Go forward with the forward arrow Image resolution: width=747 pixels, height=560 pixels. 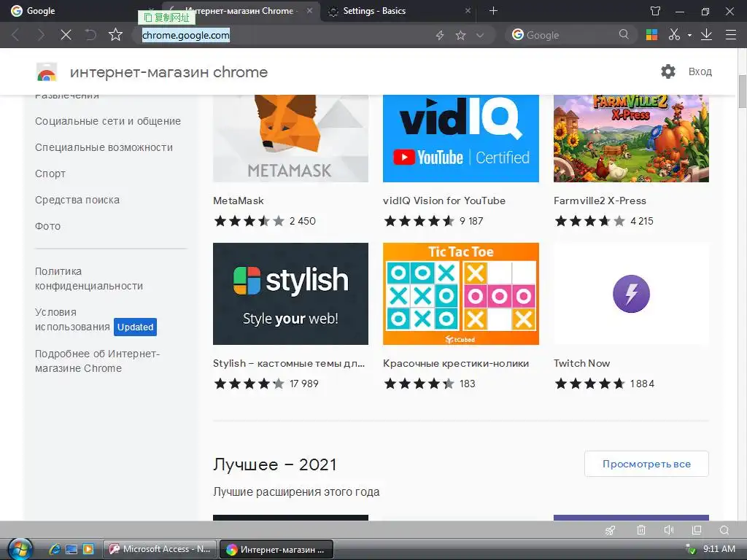41,35
